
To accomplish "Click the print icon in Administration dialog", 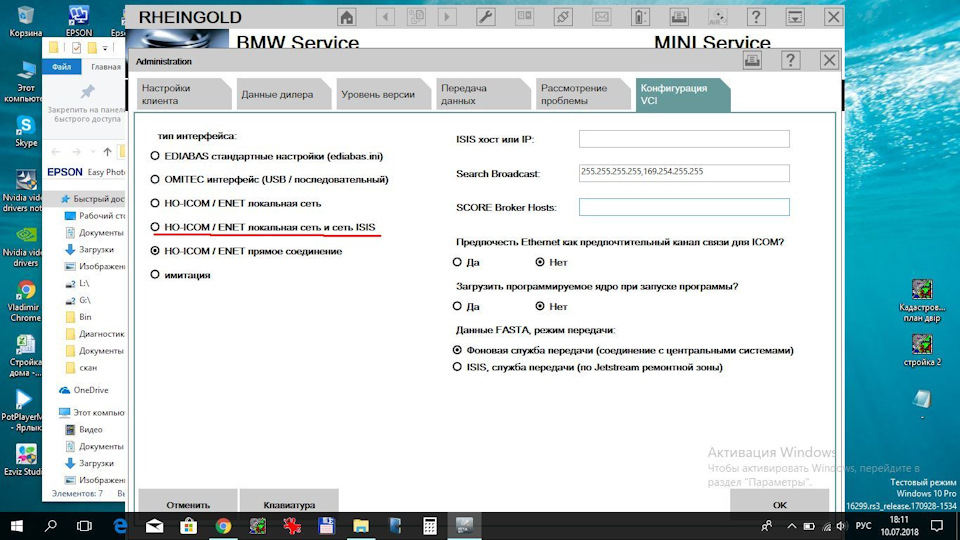I will pyautogui.click(x=752, y=60).
